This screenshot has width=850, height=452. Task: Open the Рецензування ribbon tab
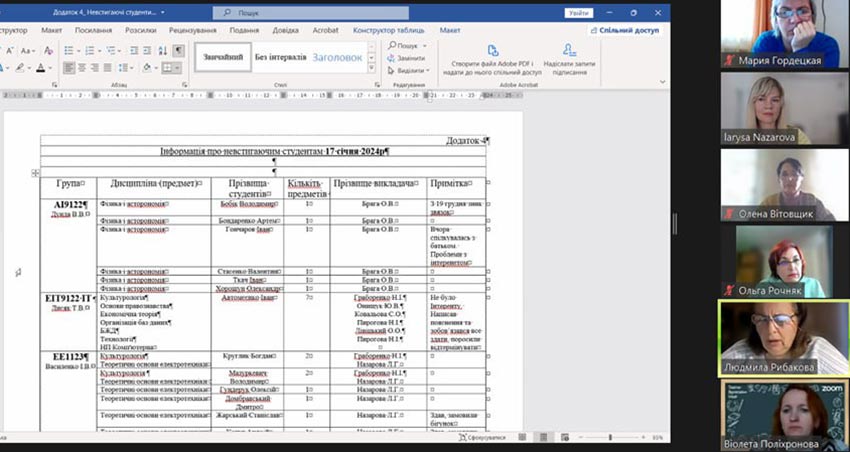tap(193, 30)
